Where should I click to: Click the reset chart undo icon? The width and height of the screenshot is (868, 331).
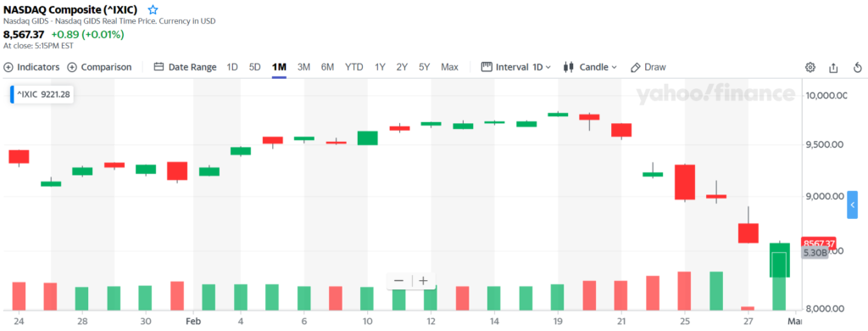pyautogui.click(x=857, y=68)
